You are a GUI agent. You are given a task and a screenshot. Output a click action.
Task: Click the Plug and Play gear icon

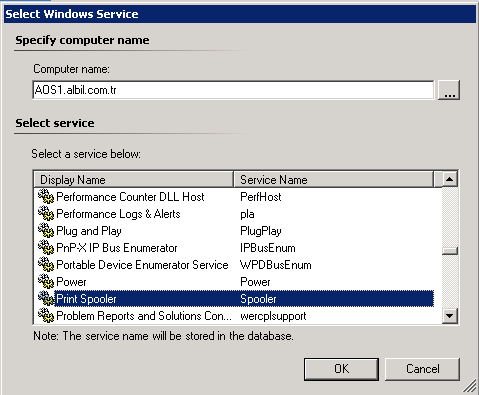[46, 230]
